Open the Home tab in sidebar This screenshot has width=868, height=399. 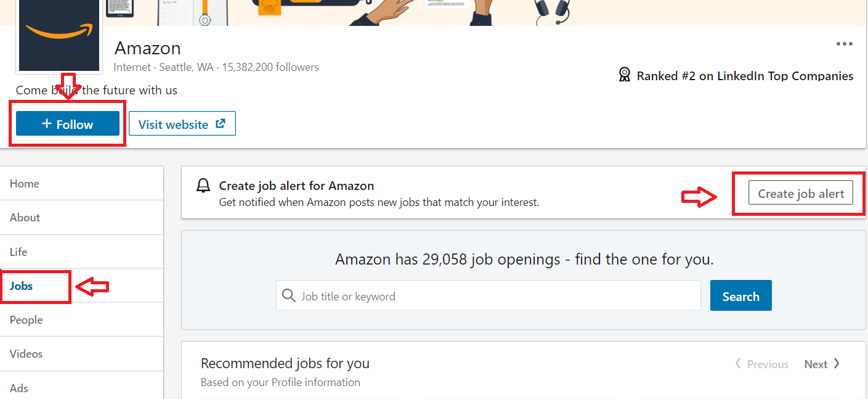click(81, 183)
